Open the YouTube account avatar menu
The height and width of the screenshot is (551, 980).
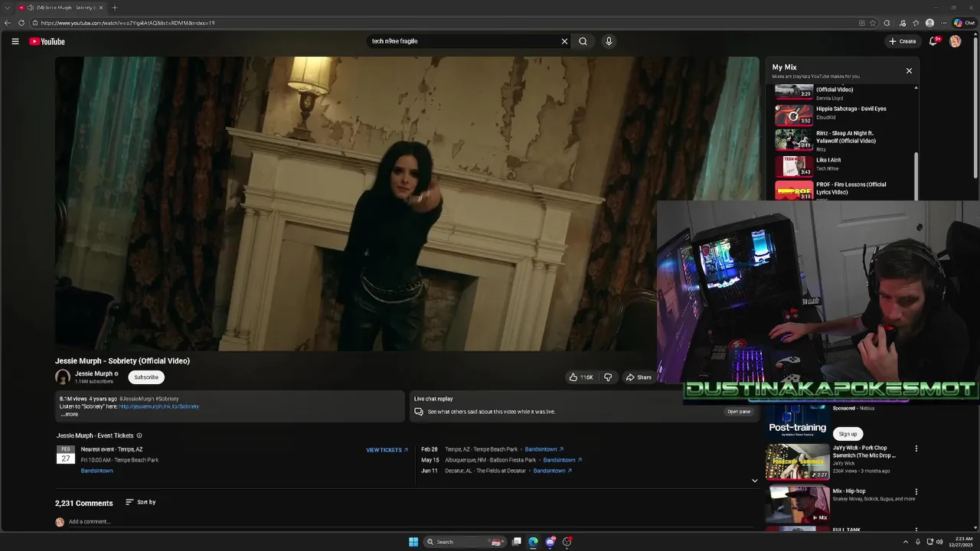click(955, 41)
